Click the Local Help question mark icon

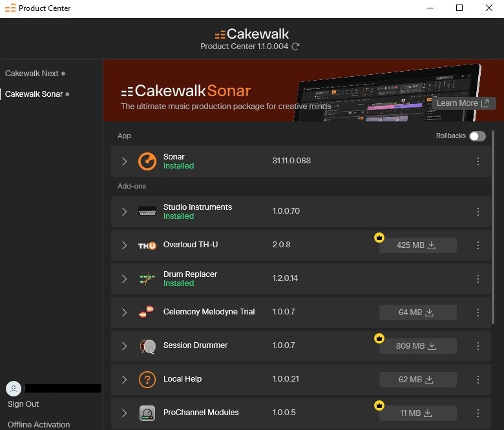[x=147, y=380]
